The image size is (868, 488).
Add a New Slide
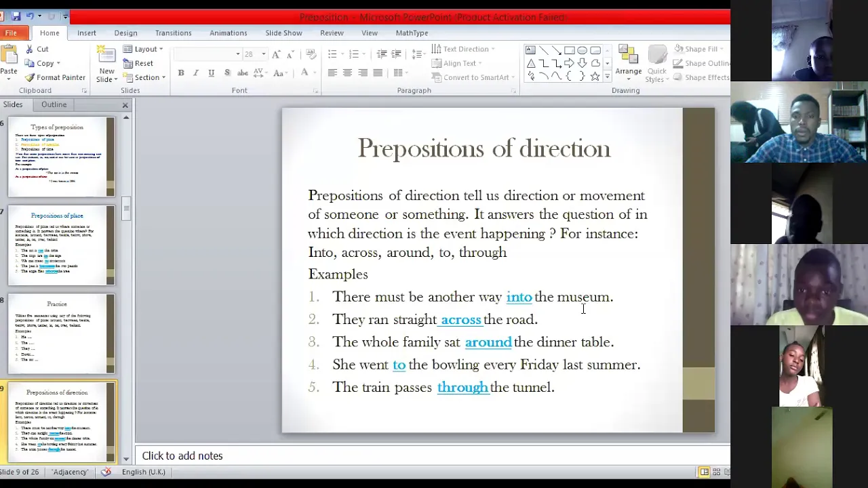[x=106, y=64]
